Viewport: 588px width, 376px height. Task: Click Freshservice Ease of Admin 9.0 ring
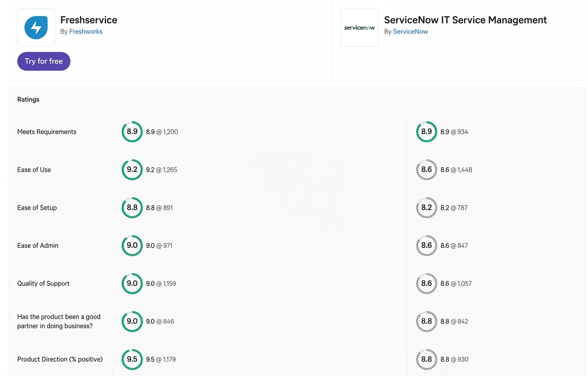pyautogui.click(x=132, y=246)
